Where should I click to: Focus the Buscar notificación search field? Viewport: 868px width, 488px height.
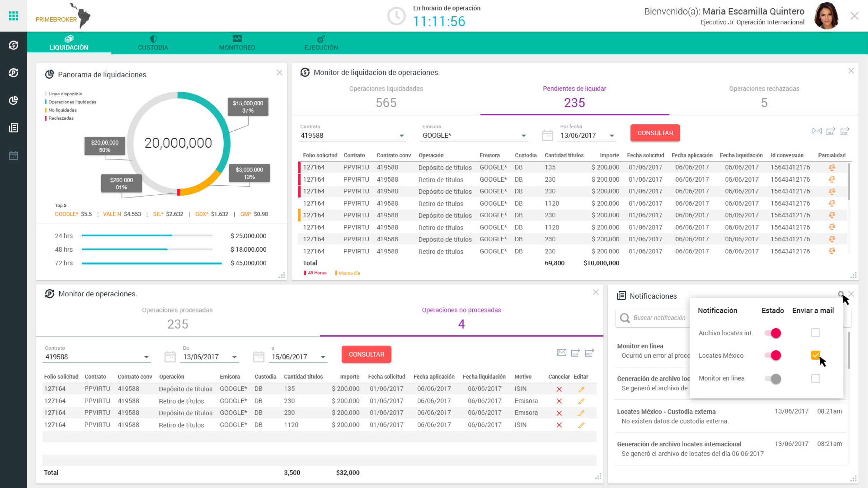click(659, 318)
